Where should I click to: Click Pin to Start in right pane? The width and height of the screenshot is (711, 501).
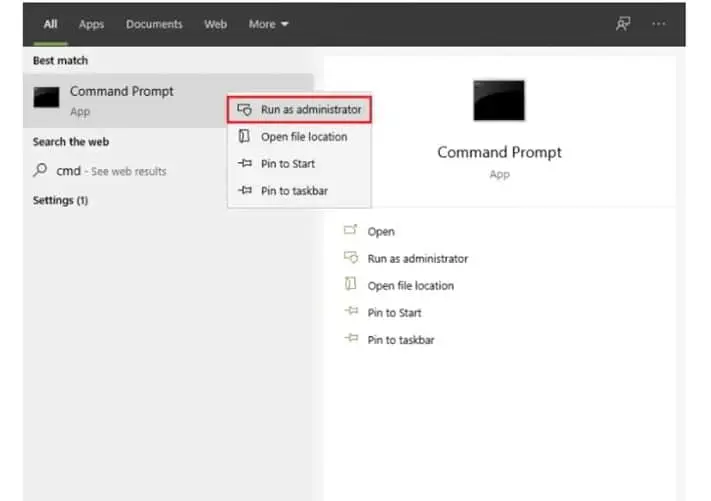pyautogui.click(x=394, y=313)
